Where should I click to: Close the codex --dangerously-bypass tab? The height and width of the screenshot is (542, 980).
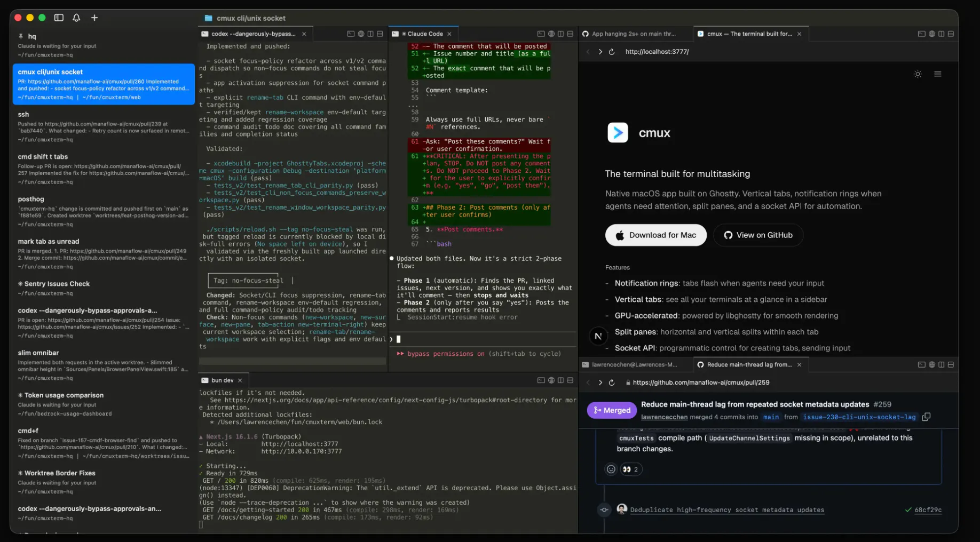tap(304, 34)
